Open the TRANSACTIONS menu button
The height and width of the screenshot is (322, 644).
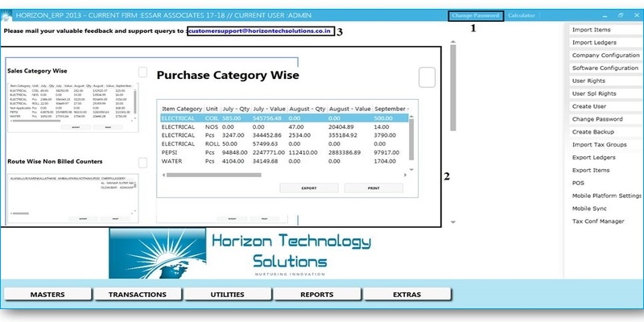[138, 295]
